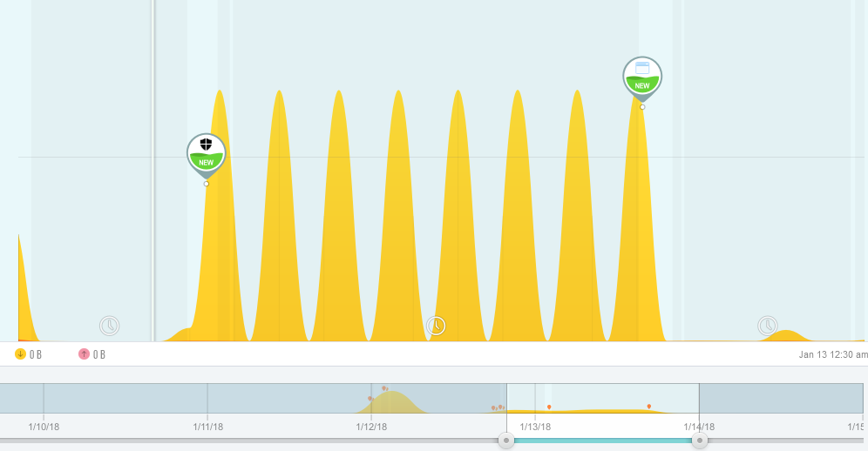Image resolution: width=868 pixels, height=451 pixels.
Task: Click the 1/13/18 date label
Action: pos(534,427)
